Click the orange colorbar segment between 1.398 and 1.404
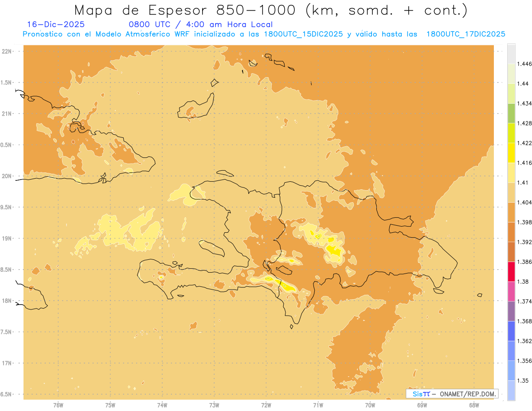The height and width of the screenshot is (411, 532). tap(511, 212)
